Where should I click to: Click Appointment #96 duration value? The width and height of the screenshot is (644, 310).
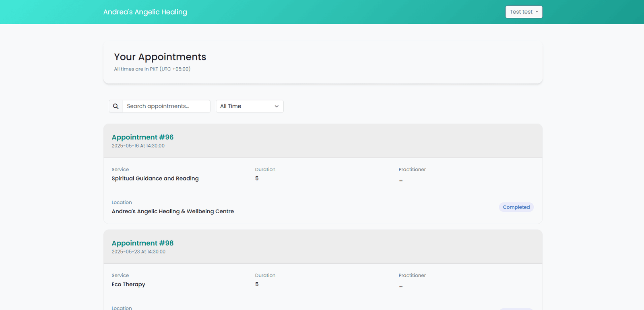click(x=257, y=179)
